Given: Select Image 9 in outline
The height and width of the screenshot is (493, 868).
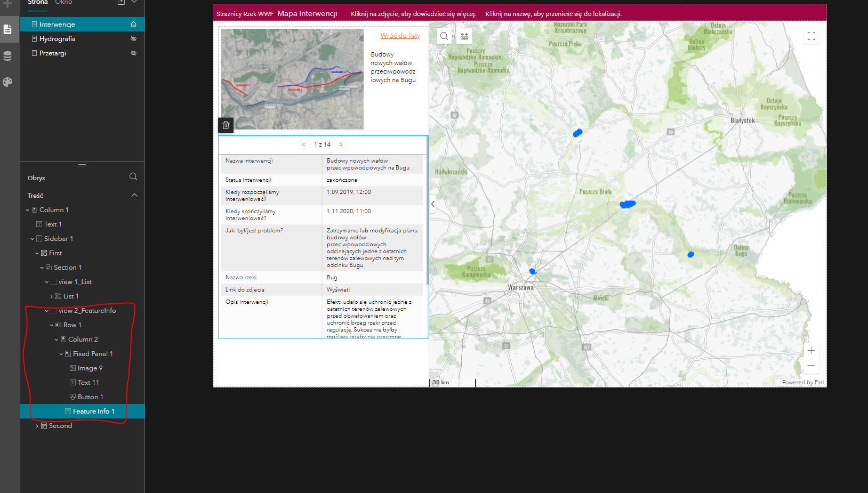Looking at the screenshot, I should pos(90,368).
